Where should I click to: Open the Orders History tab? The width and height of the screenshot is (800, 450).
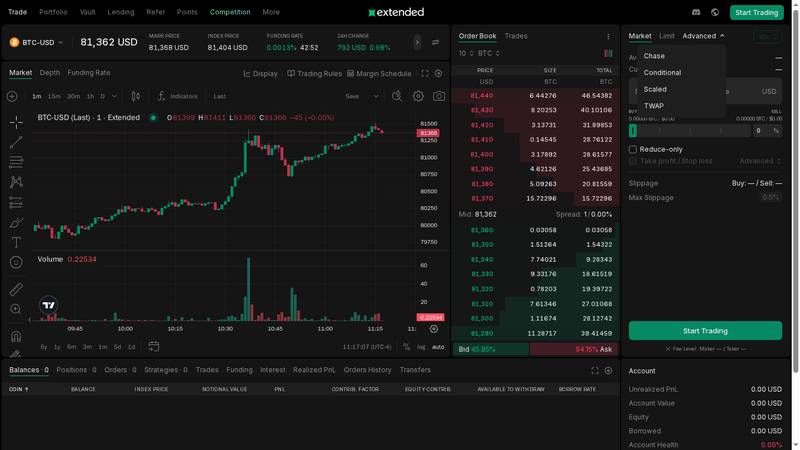click(x=367, y=370)
